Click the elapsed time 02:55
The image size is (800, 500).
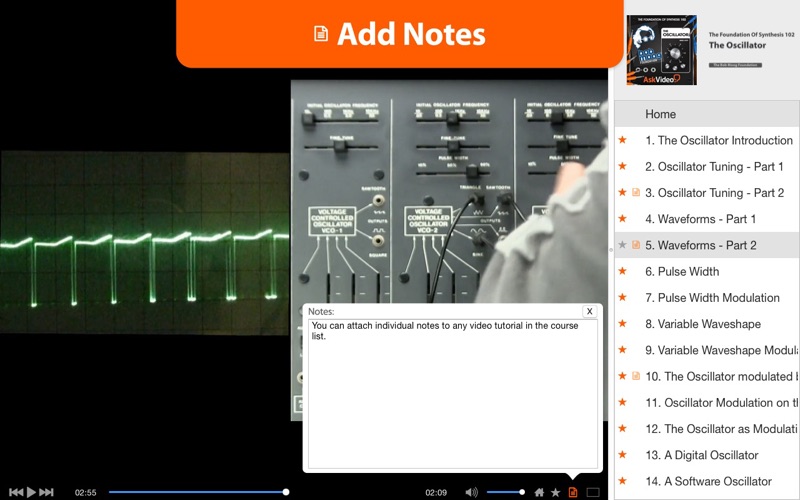85,492
